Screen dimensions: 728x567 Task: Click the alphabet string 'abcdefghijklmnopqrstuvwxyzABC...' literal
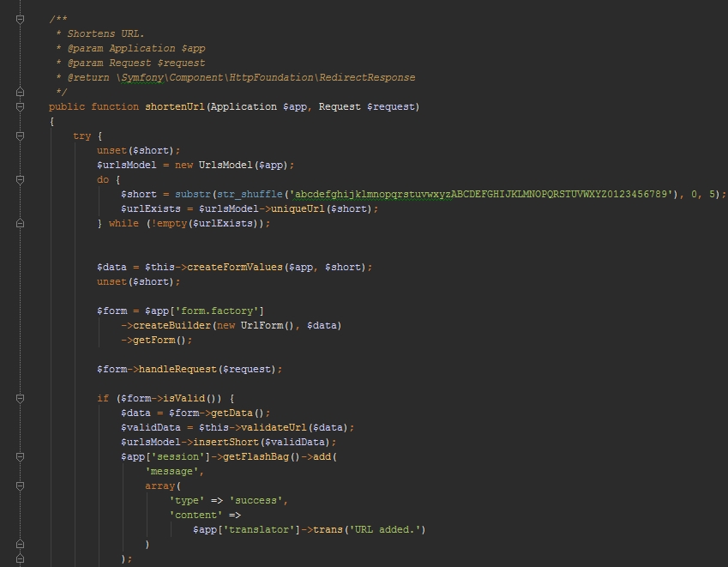pyautogui.click(x=481, y=194)
